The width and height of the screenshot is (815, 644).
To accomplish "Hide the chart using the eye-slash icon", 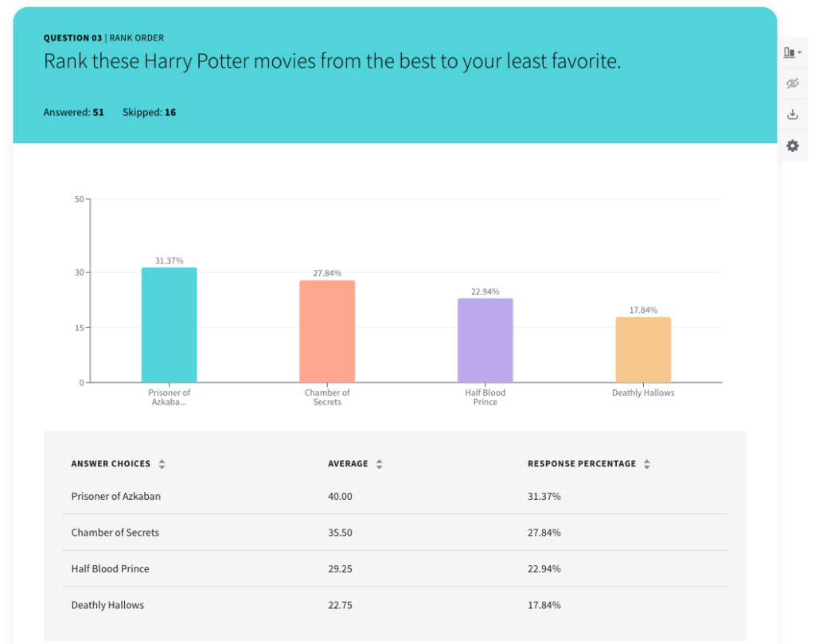I will point(792,83).
